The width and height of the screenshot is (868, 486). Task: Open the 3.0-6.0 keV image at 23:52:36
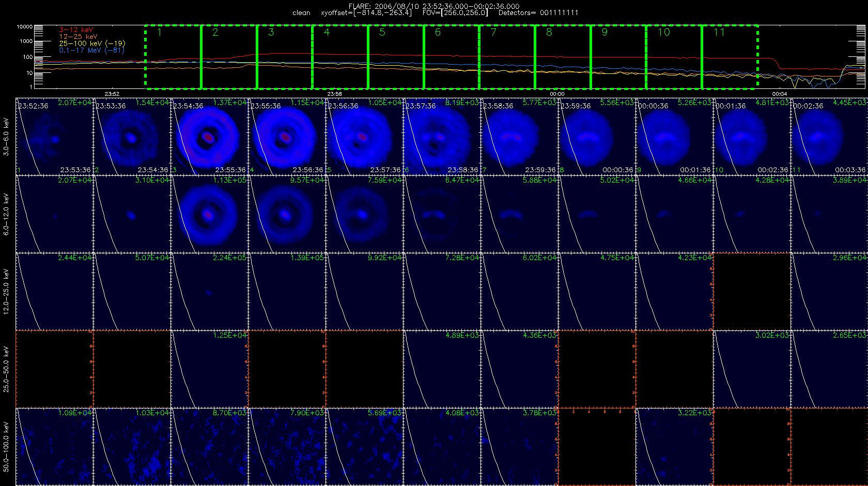click(x=55, y=136)
